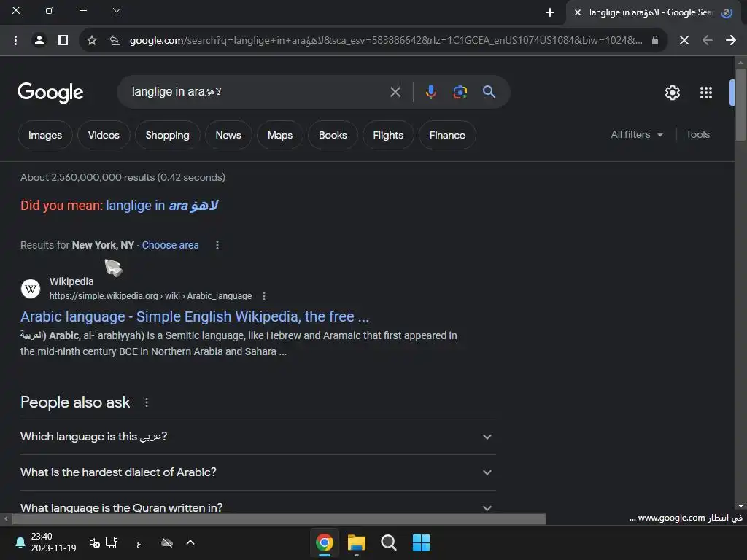Open the Chrome profile avatar icon
This screenshot has height=560, width=747.
39,41
